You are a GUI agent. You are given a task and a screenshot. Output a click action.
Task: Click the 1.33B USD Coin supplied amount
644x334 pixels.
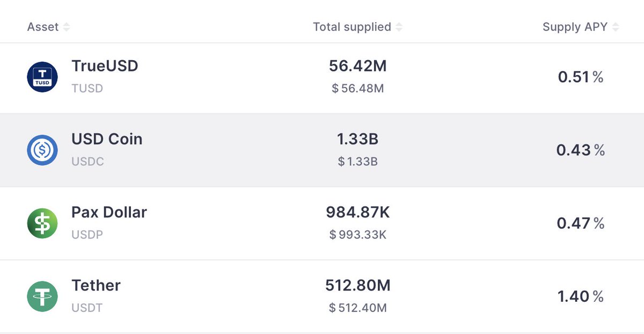(357, 139)
